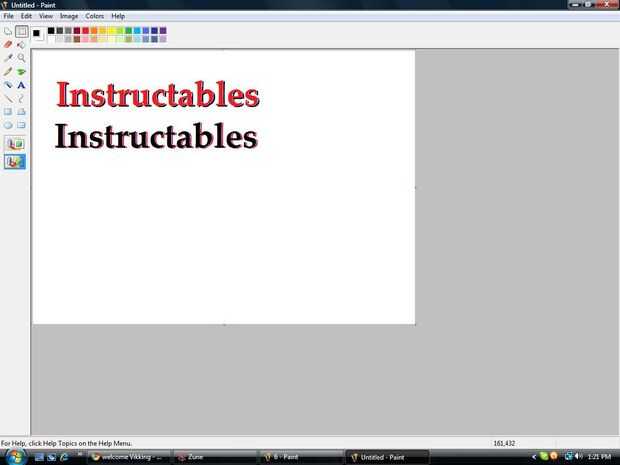Pick the lavender swatch in bottom row

pos(163,39)
